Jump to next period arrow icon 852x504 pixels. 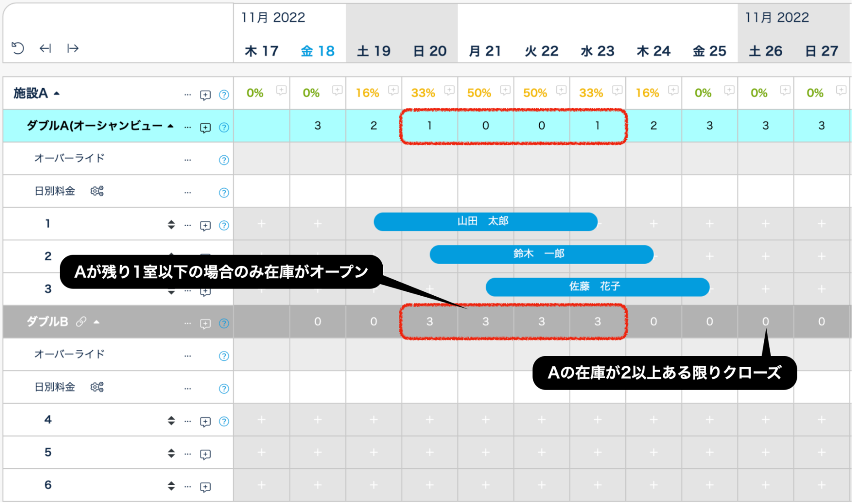pyautogui.click(x=73, y=48)
